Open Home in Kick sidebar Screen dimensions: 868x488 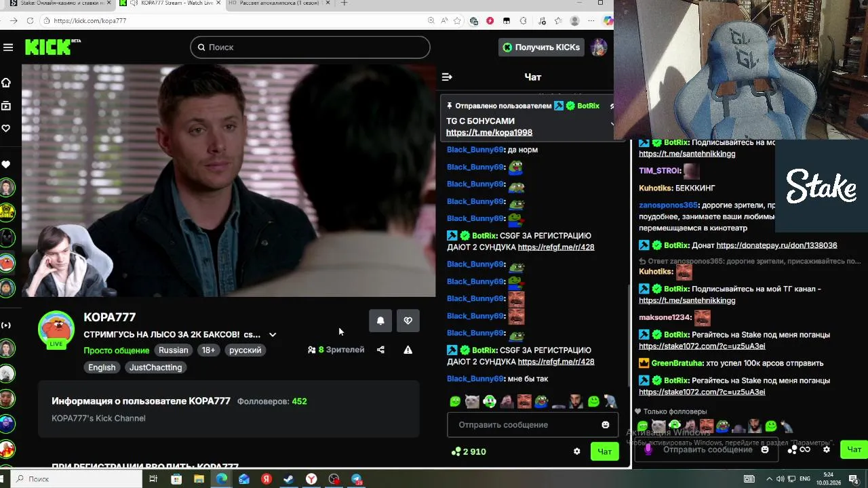click(6, 83)
